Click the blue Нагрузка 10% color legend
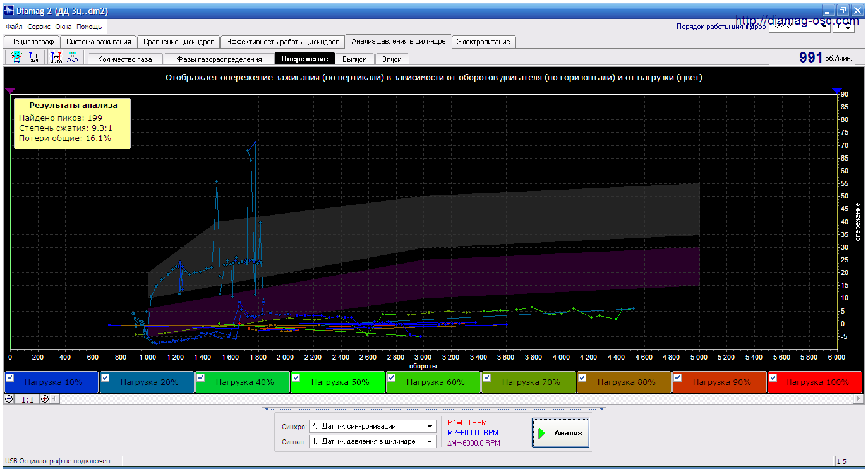Image resolution: width=868 pixels, height=469 pixels. [x=51, y=382]
